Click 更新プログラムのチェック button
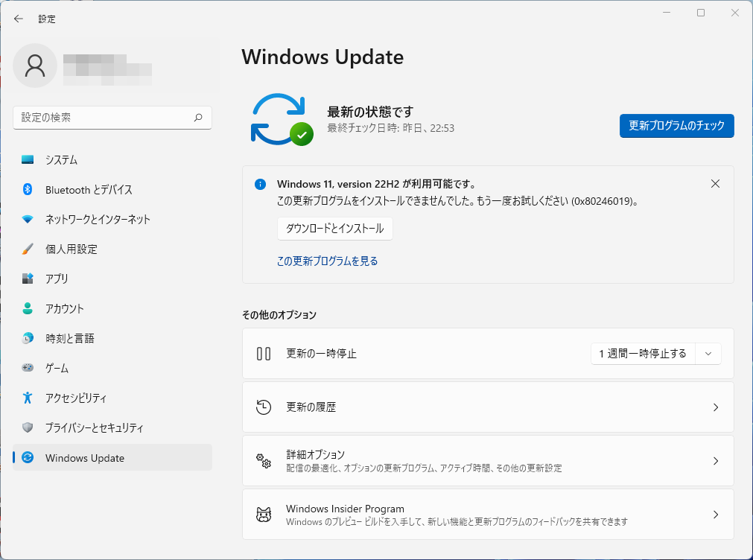 coord(676,126)
